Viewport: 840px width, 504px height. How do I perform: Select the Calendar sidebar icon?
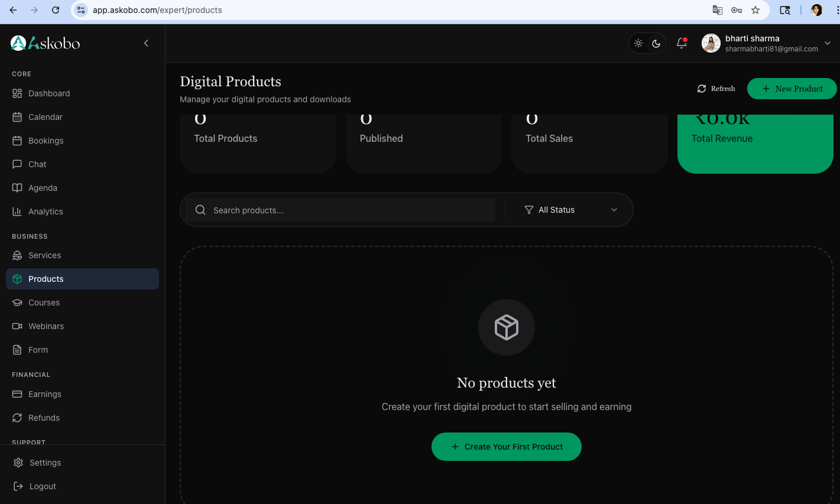point(18,117)
